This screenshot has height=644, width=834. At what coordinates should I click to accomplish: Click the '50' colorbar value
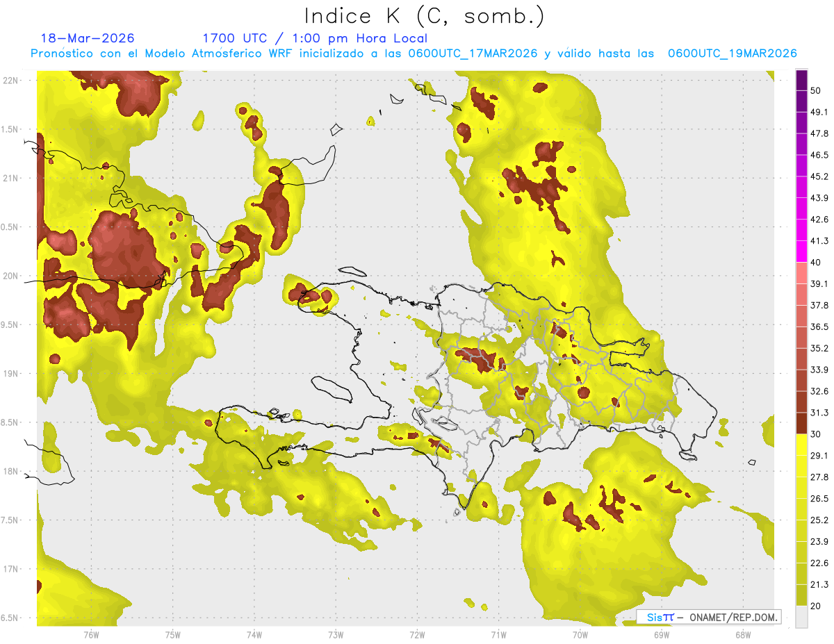click(816, 90)
